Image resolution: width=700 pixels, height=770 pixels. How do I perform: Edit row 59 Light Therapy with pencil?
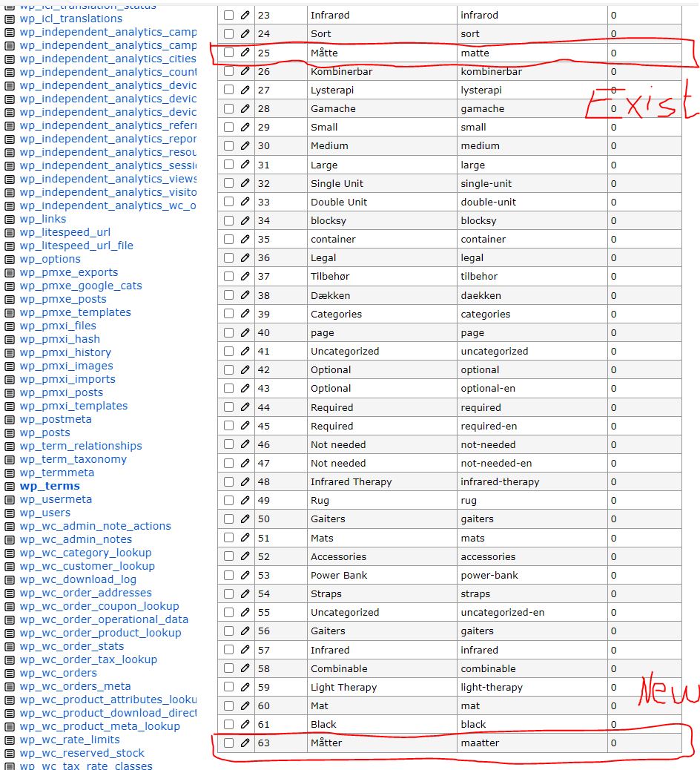pyautogui.click(x=245, y=687)
